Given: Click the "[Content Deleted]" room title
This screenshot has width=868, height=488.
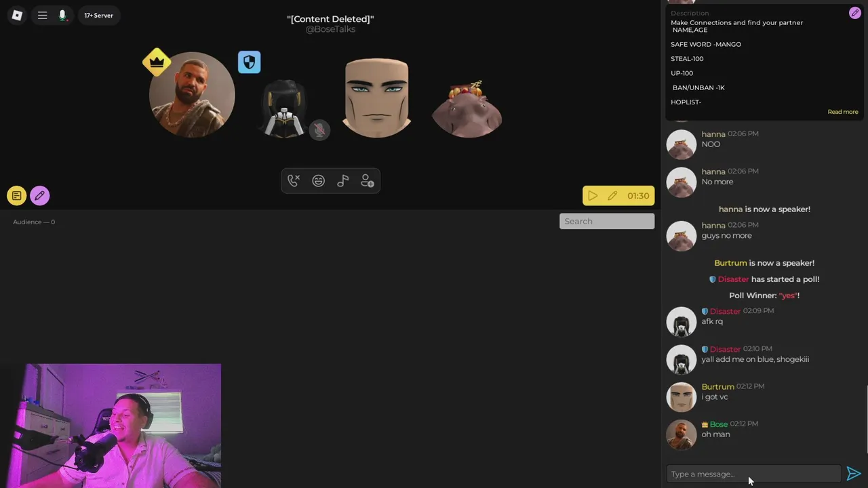Looking at the screenshot, I should (x=330, y=19).
